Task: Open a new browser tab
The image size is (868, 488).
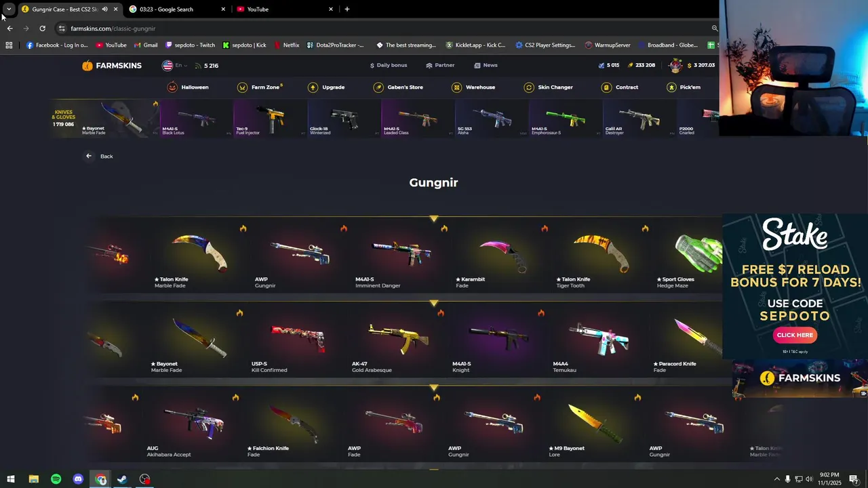Action: point(347,9)
